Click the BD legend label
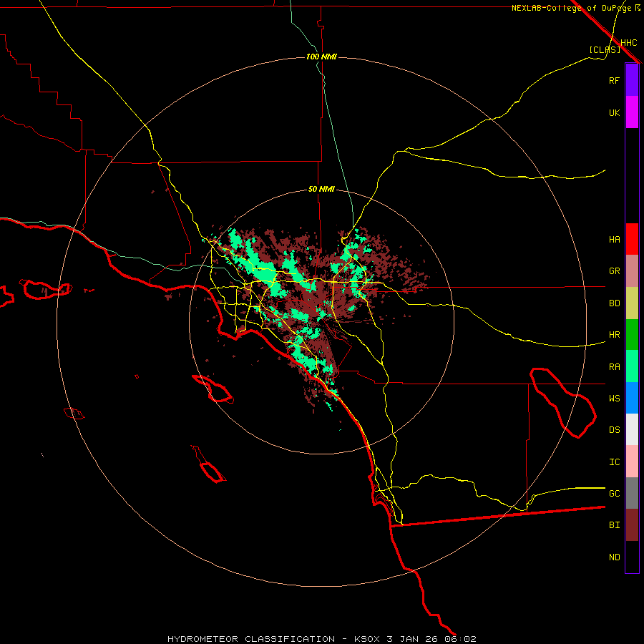 click(x=614, y=303)
